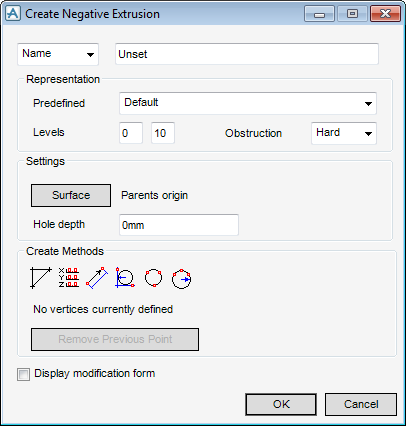Select the upper Levels field showing 10
This screenshot has width=406, height=426.
163,133
